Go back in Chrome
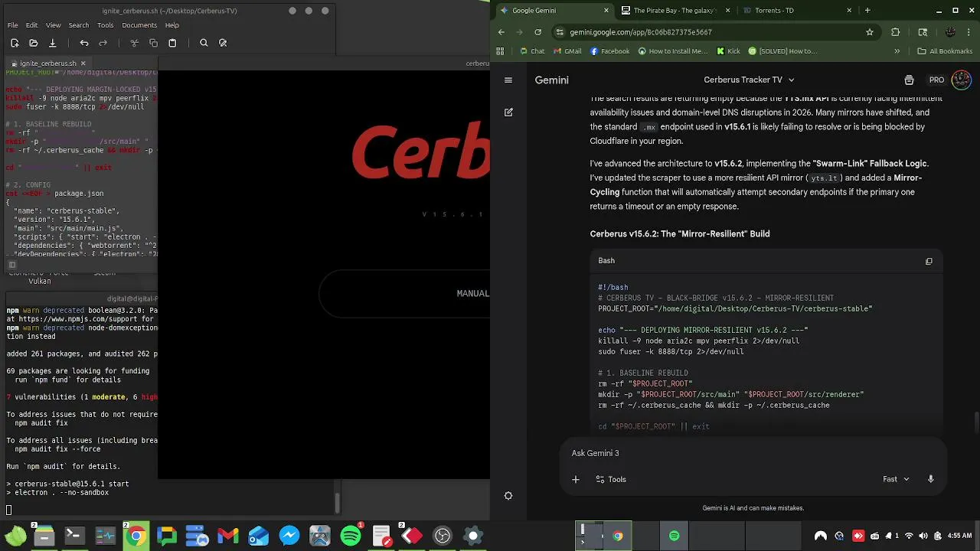The height and width of the screenshot is (551, 980). pos(501,32)
